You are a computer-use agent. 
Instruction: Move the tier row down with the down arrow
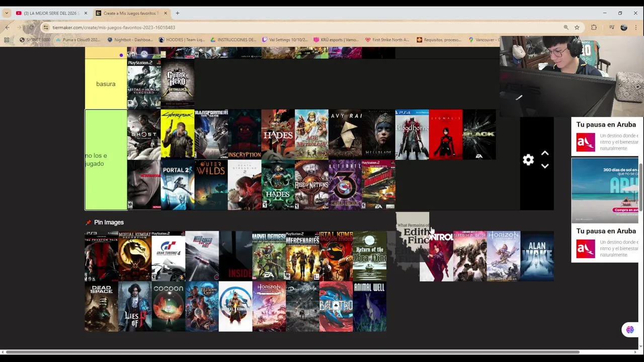point(545,166)
